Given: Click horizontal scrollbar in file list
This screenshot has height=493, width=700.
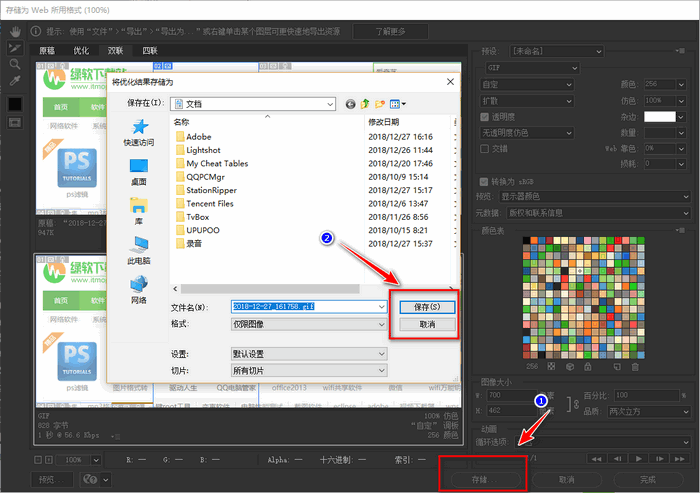Looking at the screenshot, I should coord(269,289).
